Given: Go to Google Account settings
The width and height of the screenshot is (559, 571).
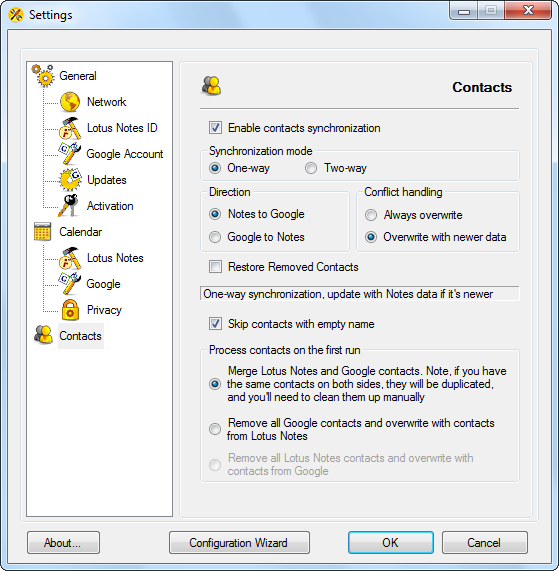Looking at the screenshot, I should coord(125,154).
